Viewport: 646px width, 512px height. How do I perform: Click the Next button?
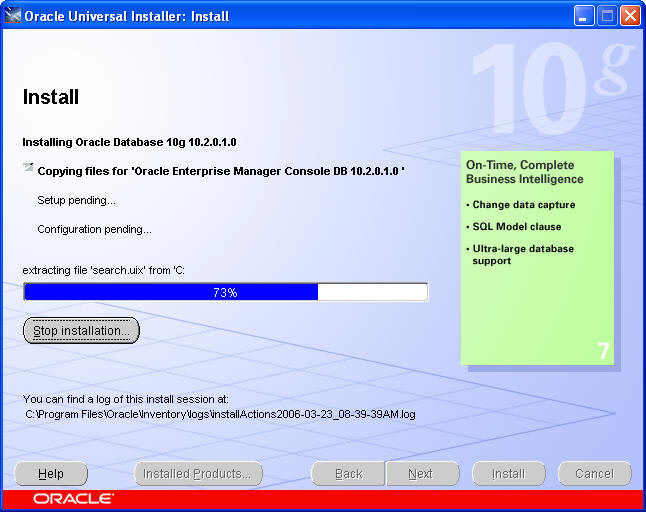(421, 474)
